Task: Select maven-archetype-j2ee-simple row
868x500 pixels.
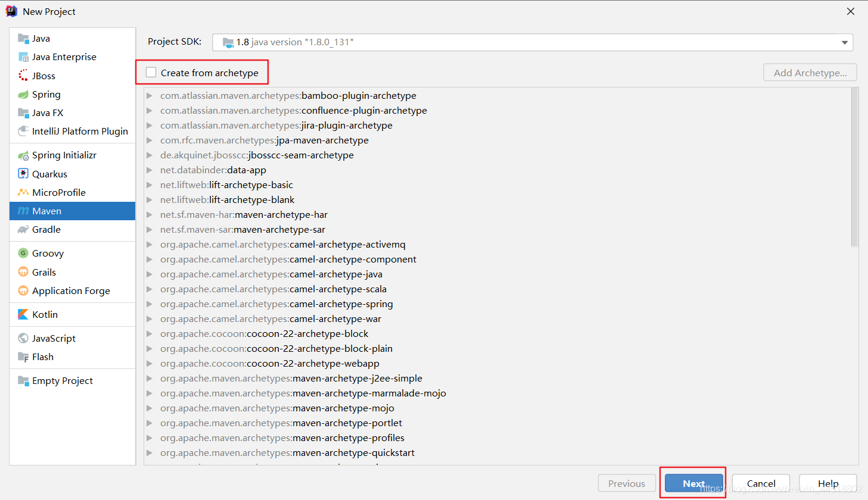Action: point(498,379)
